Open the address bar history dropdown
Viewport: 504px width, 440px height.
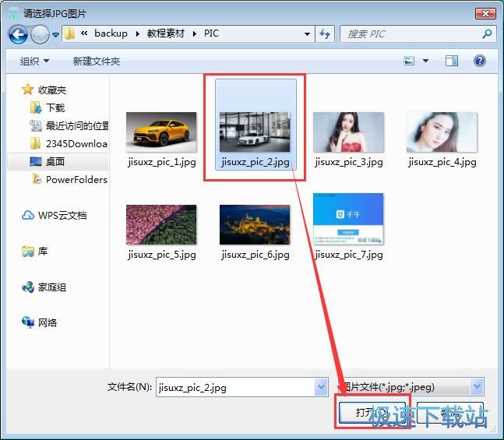click(x=307, y=33)
